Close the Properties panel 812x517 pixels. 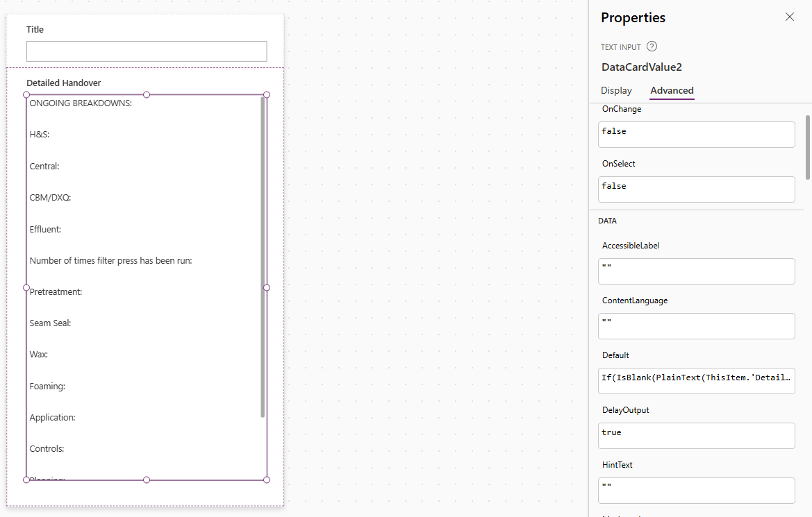point(789,17)
